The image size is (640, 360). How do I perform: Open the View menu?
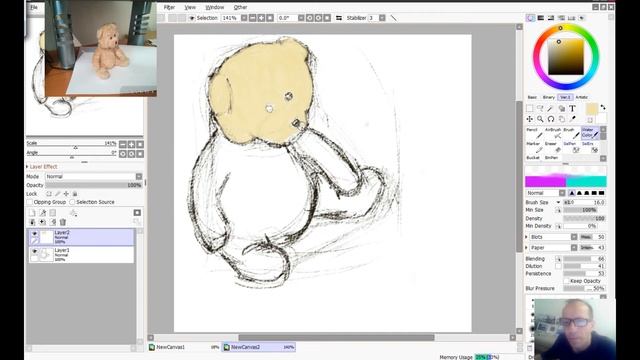[190, 7]
